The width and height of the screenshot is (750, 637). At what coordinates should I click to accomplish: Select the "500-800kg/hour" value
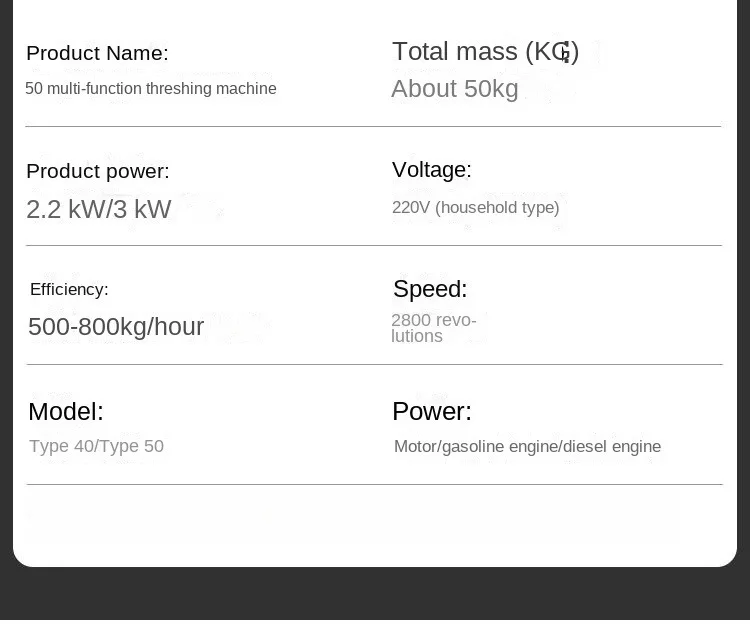click(x=116, y=327)
